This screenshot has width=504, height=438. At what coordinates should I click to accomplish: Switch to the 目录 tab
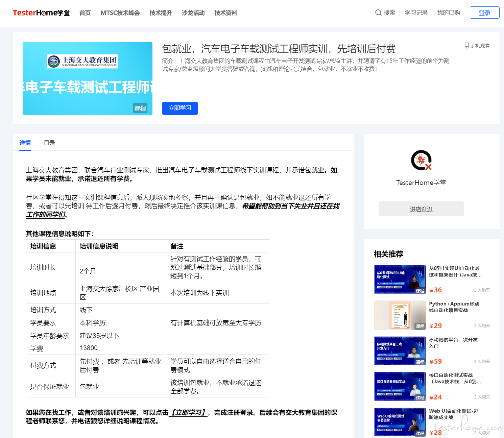point(49,143)
